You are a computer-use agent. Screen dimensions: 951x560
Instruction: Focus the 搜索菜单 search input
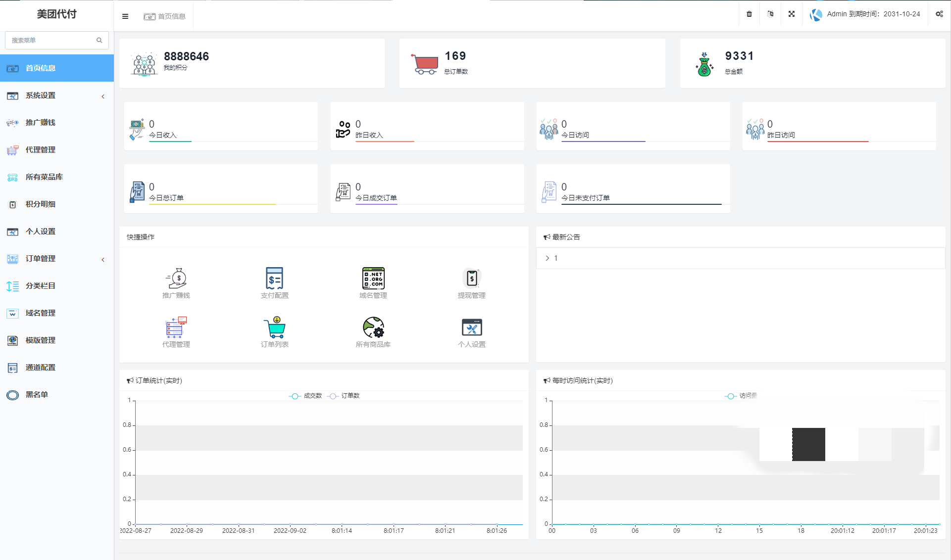tap(57, 40)
